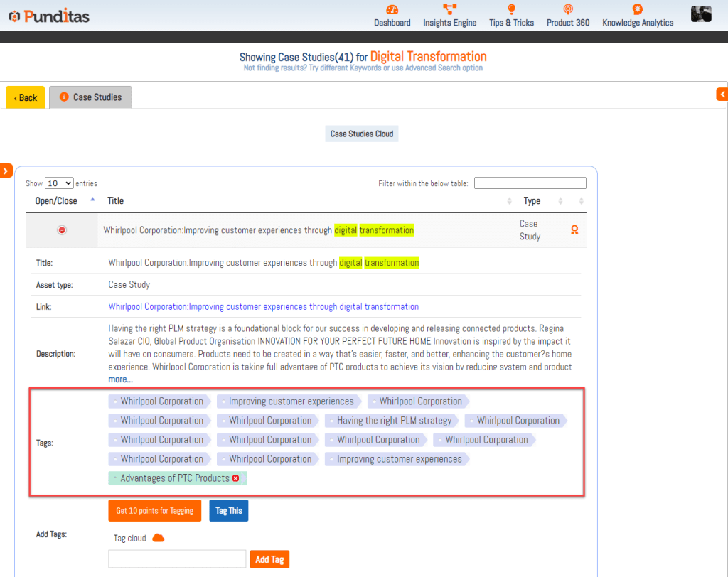Open the Insights Engine icon
The width and height of the screenshot is (728, 577).
(449, 10)
